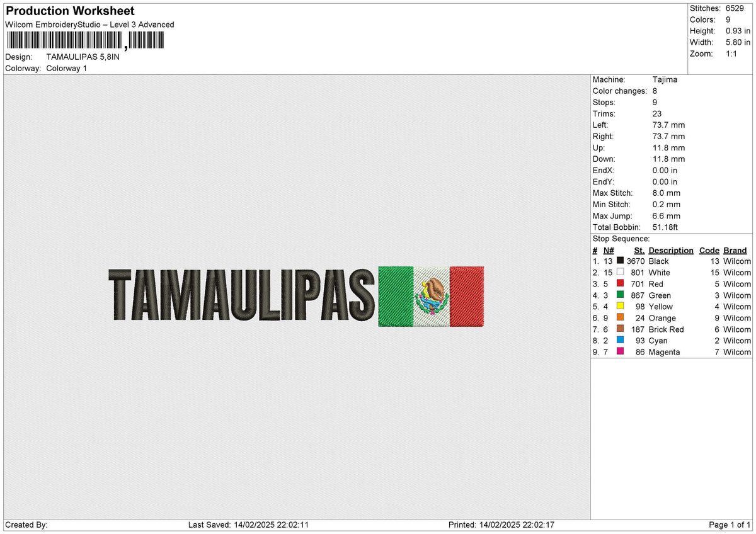Click Min Stitch value '0.2 mm'
This screenshot has width=756, height=534.
point(667,204)
